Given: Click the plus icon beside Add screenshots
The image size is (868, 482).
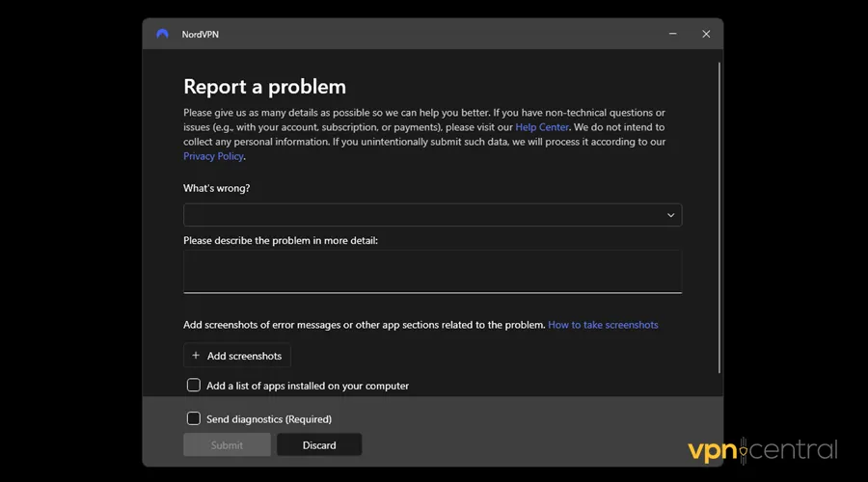Looking at the screenshot, I should tap(196, 356).
